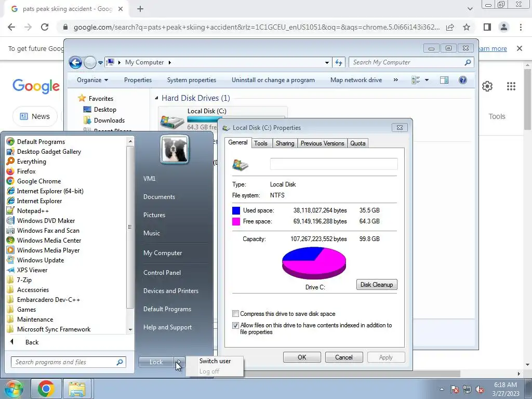This screenshot has width=532, height=399.
Task: Expand the Accessories folder
Action: click(33, 290)
